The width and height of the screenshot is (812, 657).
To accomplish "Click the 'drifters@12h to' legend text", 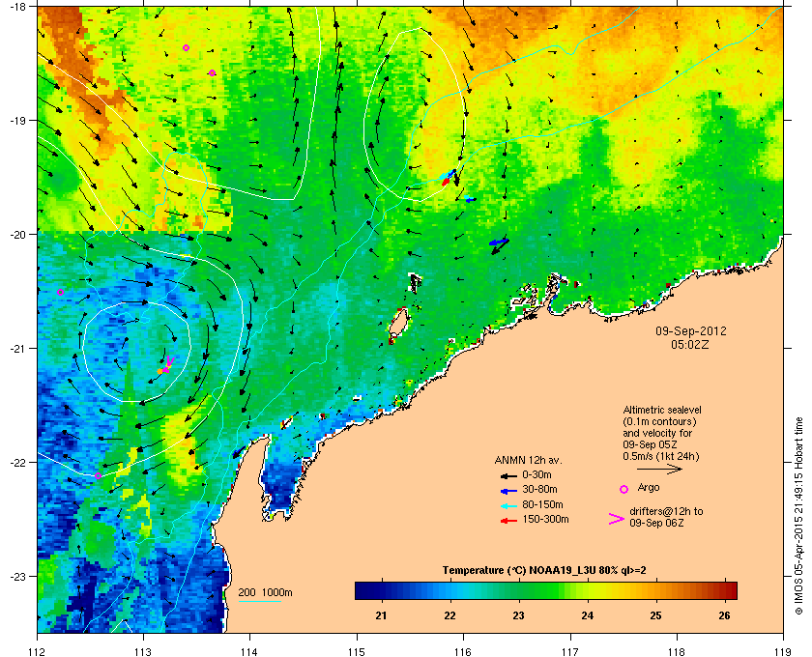I will click(666, 511).
